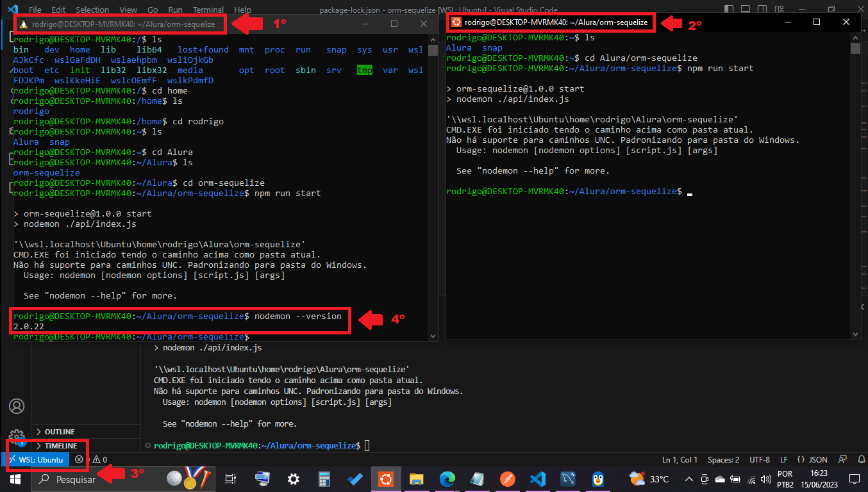
Task: Click the WSL: Ubuntu remote indicator
Action: (x=36, y=459)
